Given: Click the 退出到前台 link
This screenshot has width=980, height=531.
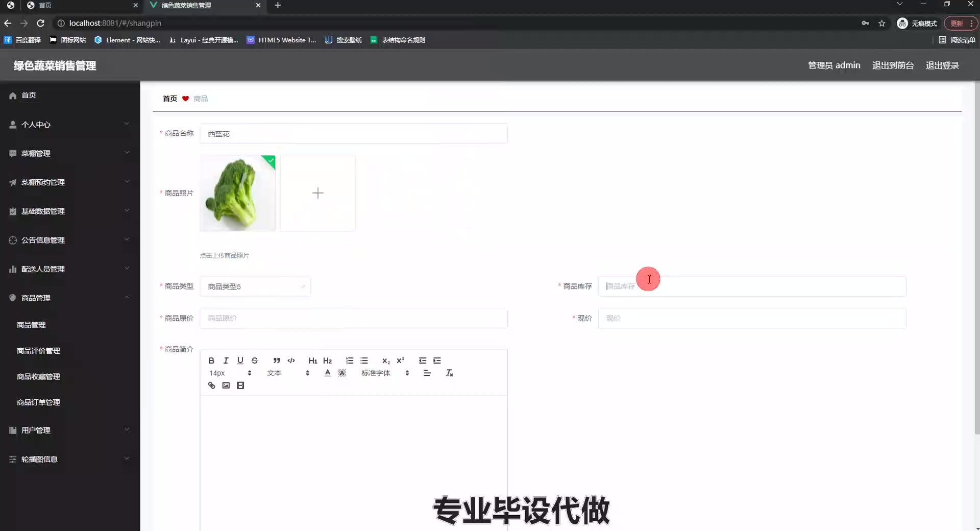Looking at the screenshot, I should [893, 65].
